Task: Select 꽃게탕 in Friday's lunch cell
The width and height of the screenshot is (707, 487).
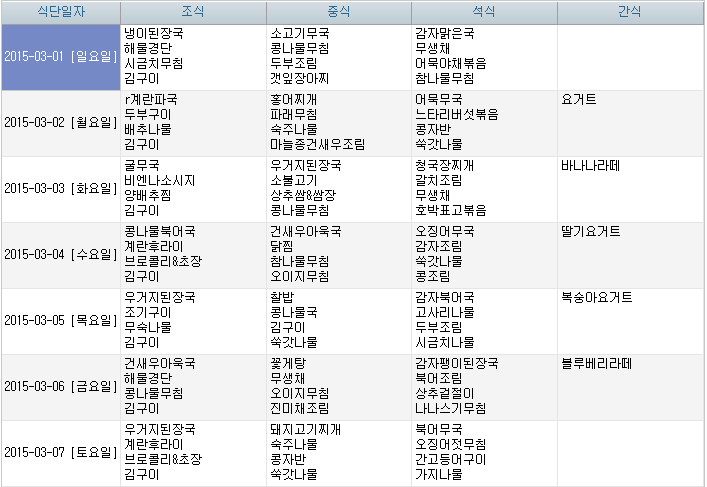Action: [x=288, y=363]
